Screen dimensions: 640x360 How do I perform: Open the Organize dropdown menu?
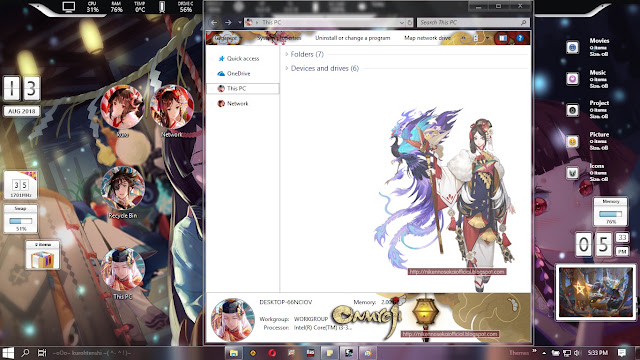coord(228,38)
